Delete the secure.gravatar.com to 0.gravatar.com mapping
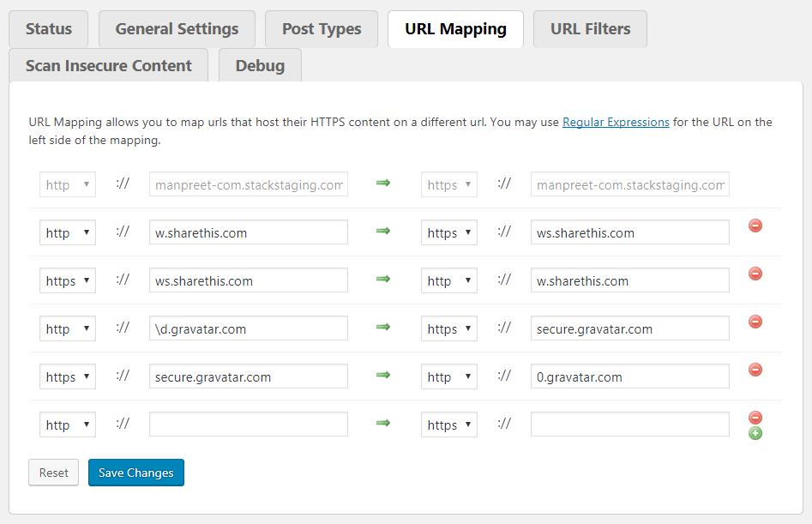Viewport: 812px width, 524px height. [x=755, y=370]
